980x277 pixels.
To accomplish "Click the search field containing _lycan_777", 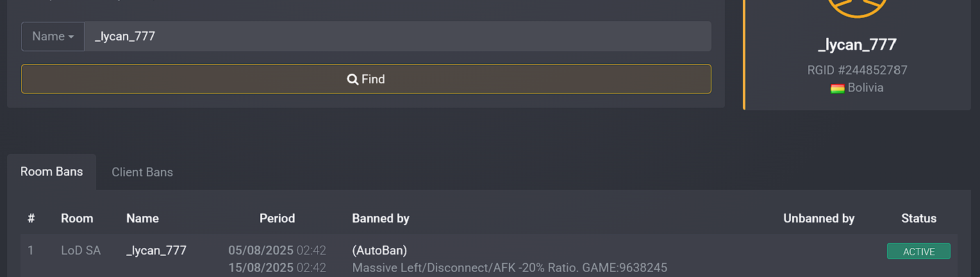I will coord(397,37).
